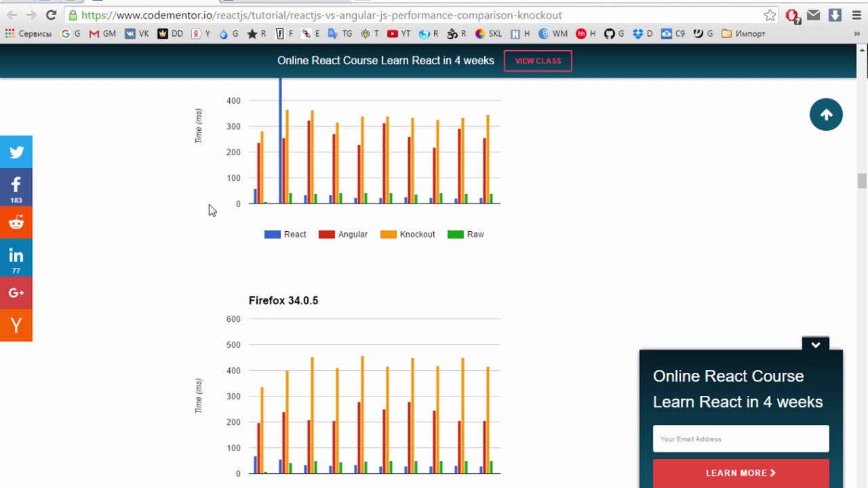Click the Firefox 34.0.5 chart title
The width and height of the screenshot is (868, 488).
pyautogui.click(x=283, y=300)
